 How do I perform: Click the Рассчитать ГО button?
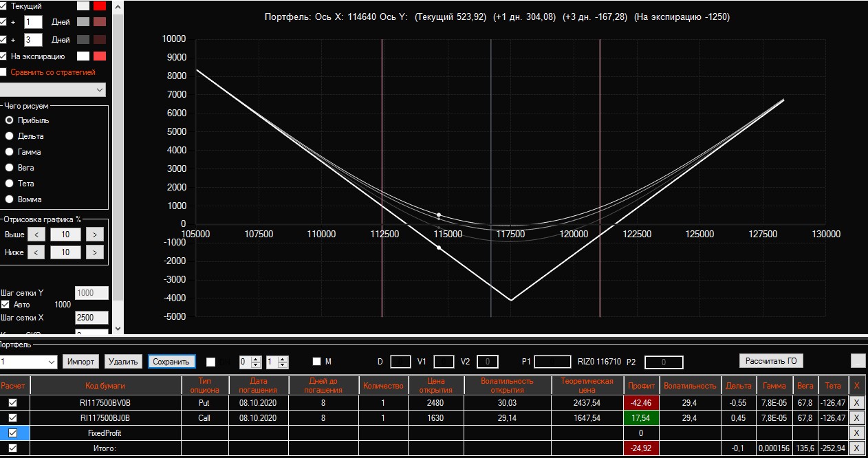pos(771,361)
